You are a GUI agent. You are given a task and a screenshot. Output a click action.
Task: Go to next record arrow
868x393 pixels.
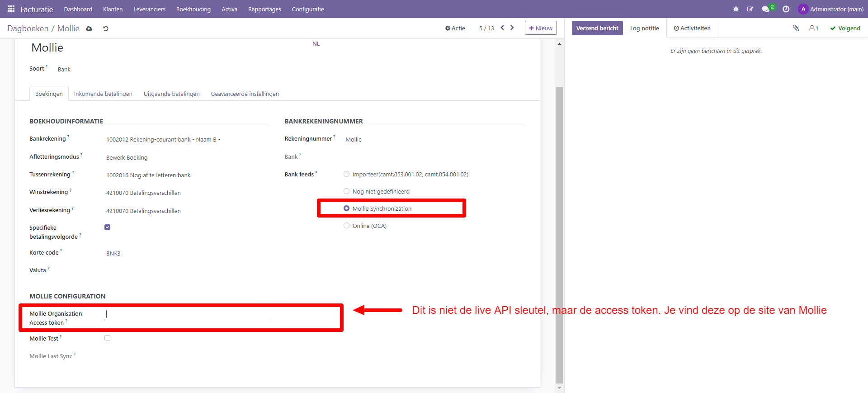coord(512,28)
